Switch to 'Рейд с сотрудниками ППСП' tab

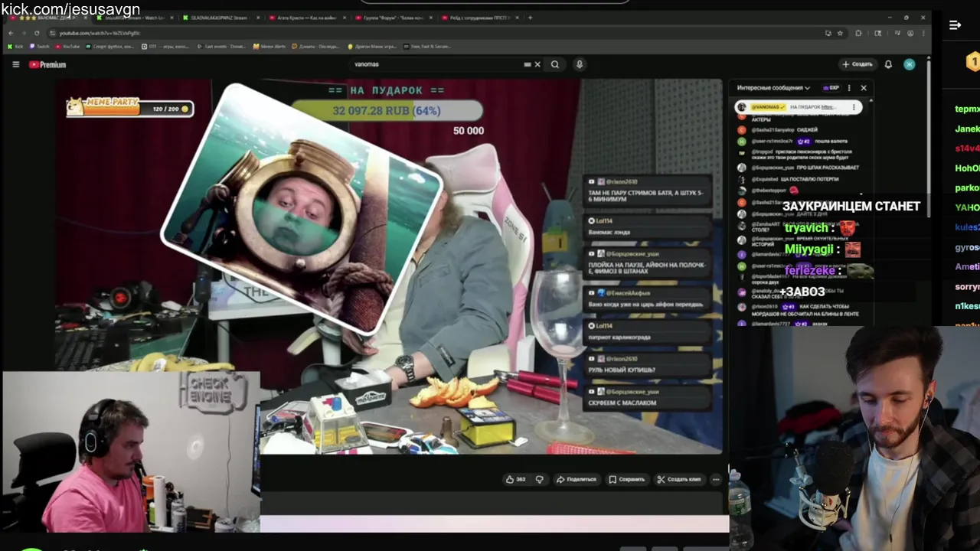click(x=479, y=18)
